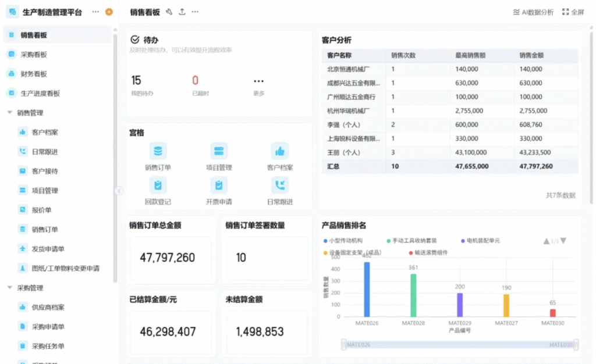The image size is (596, 364).
Task: Click the share icon beside 销售看板 title
Action: click(182, 12)
